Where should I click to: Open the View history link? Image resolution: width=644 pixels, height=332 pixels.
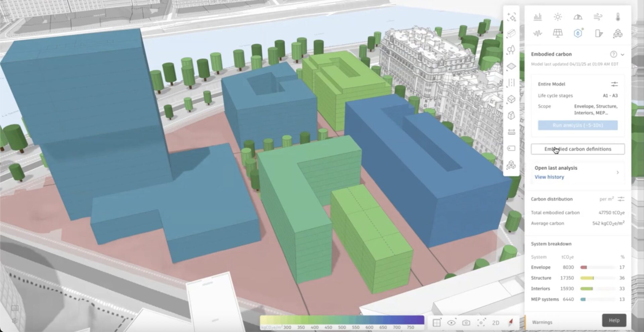click(549, 177)
